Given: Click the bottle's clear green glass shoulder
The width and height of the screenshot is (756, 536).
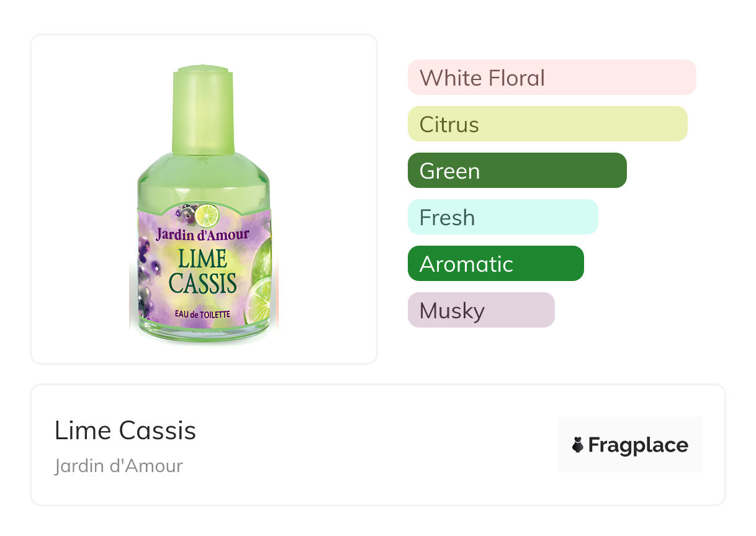Looking at the screenshot, I should tap(203, 181).
